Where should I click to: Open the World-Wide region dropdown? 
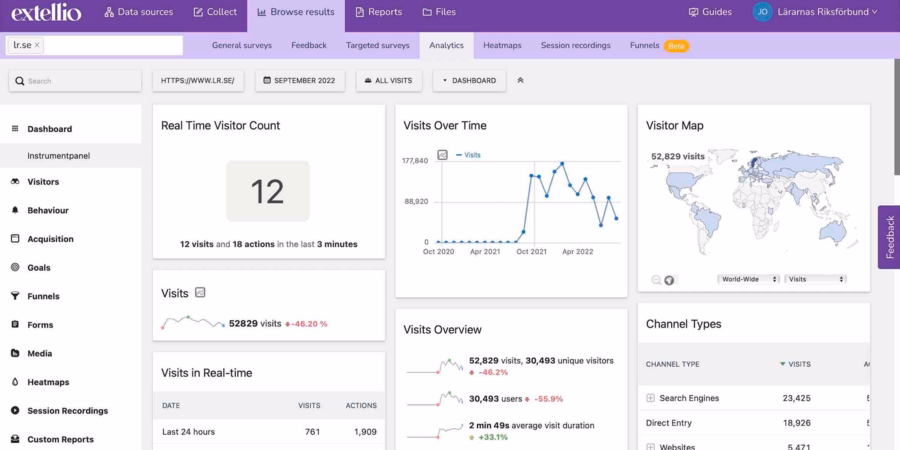coord(748,279)
